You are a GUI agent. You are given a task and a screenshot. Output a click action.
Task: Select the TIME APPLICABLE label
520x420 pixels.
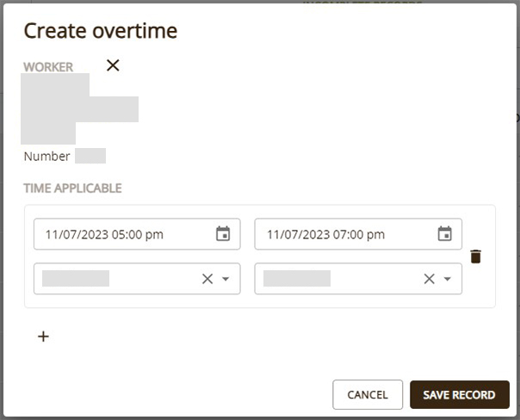pos(72,188)
